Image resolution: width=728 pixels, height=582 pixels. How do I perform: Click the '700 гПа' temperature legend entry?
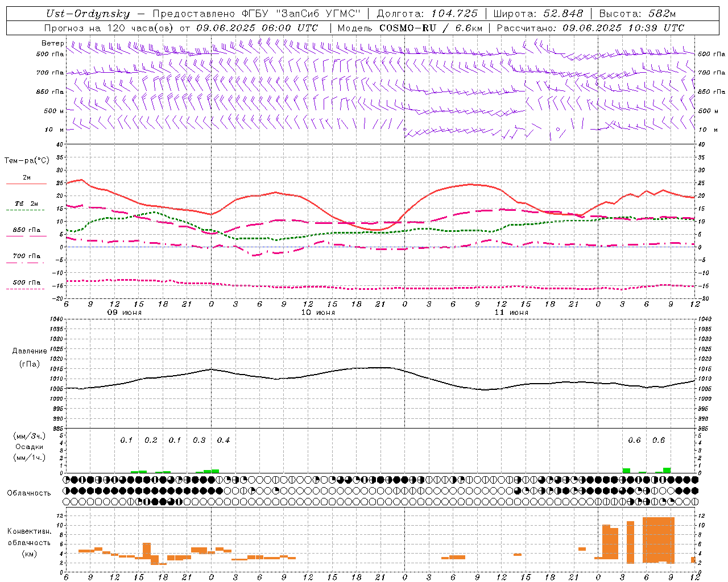(26, 256)
